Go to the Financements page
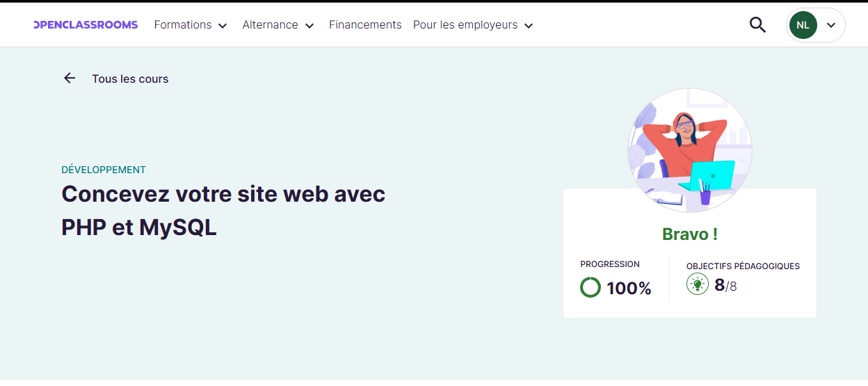Viewport: 868px width, 386px height. [365, 25]
